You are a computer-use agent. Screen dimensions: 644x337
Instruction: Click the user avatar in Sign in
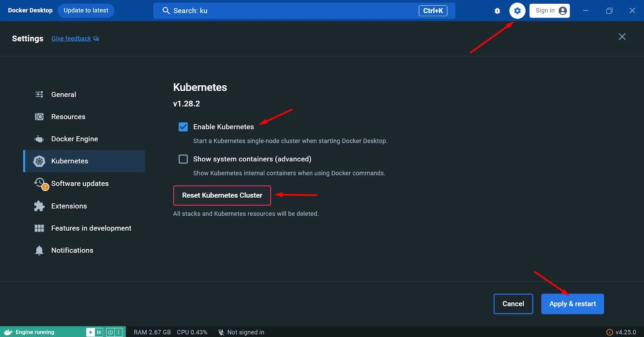563,11
